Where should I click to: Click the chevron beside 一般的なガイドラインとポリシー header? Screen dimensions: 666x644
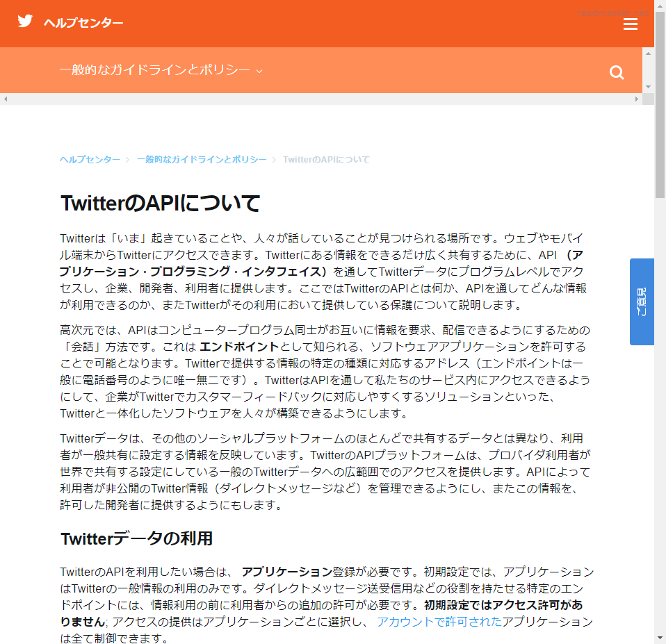pyautogui.click(x=259, y=71)
